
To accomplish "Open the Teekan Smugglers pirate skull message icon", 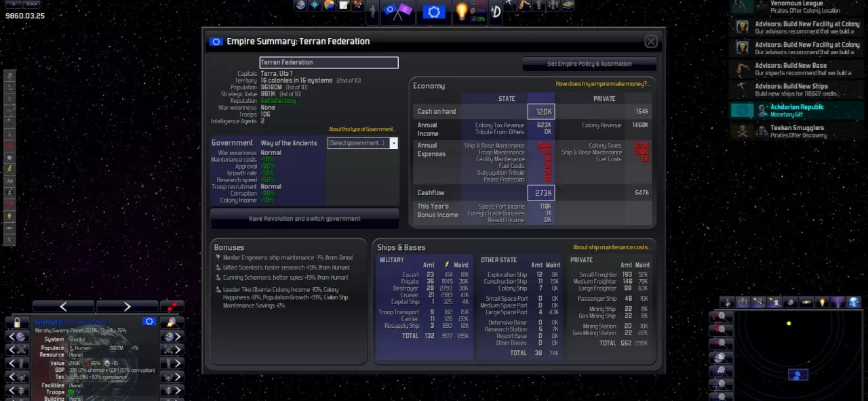I will [742, 131].
